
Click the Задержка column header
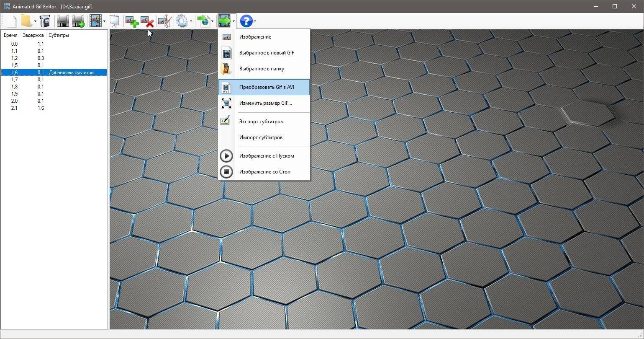(x=33, y=35)
